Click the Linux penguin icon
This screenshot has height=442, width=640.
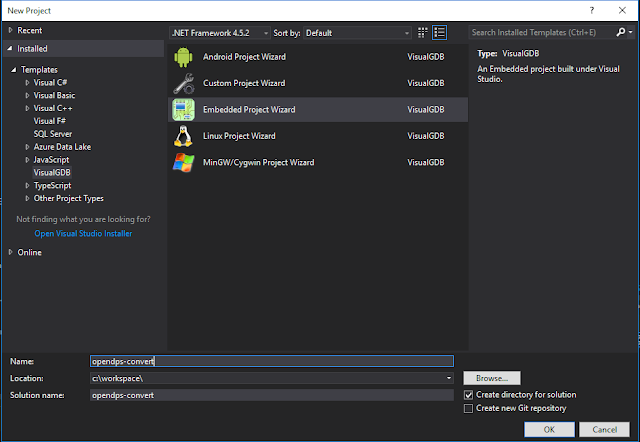point(183,136)
